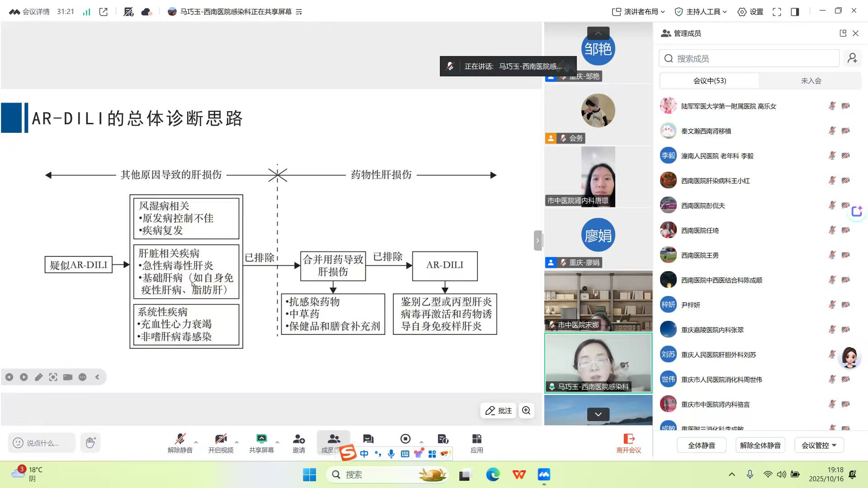Click the raise-hand icon beside the chat box
The height and width of the screenshot is (488, 868).
click(90, 442)
